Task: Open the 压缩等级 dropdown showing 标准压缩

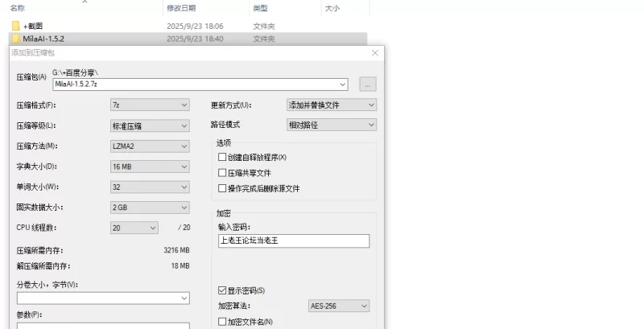Action: coord(150,125)
